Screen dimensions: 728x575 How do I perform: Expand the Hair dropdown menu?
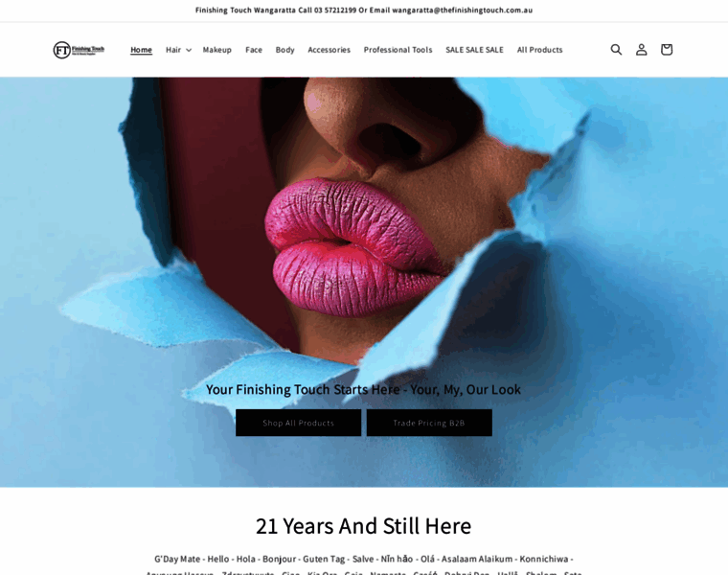point(178,50)
